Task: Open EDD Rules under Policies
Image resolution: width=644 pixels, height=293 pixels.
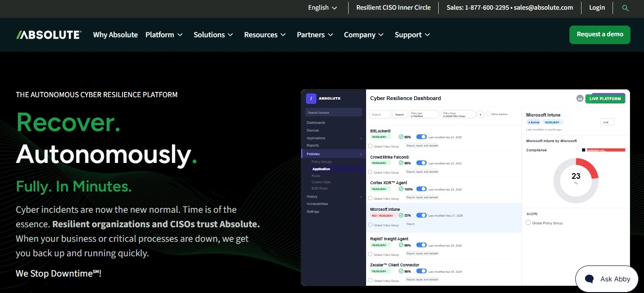Action: [320, 189]
